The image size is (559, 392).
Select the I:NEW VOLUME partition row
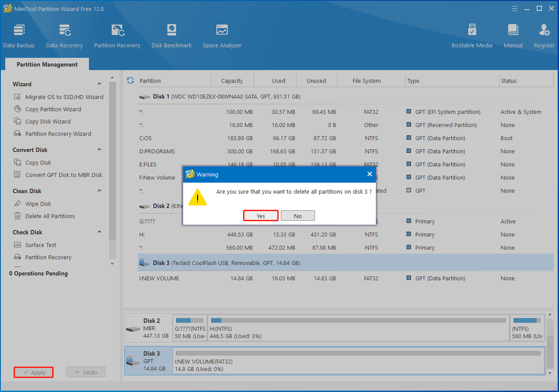(346, 278)
